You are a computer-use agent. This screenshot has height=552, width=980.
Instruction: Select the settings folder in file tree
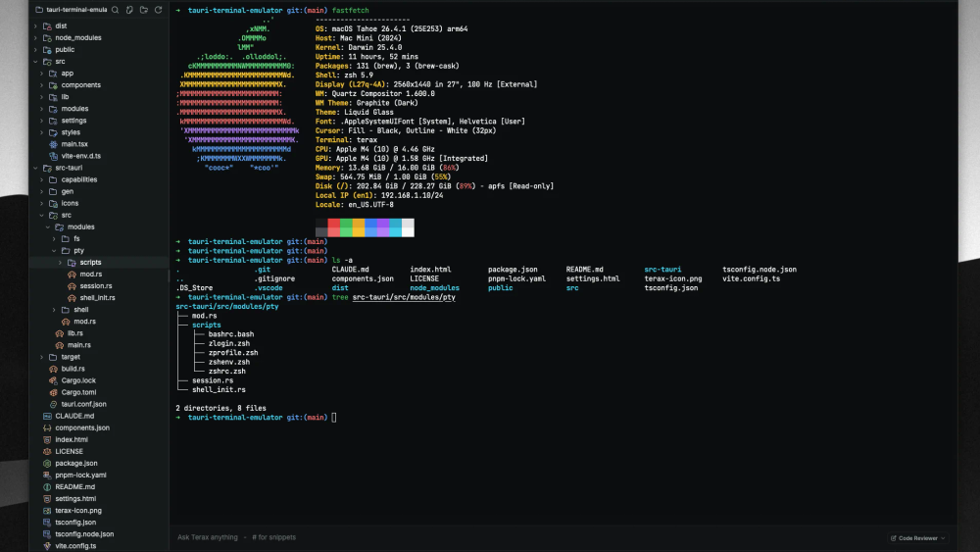click(73, 121)
